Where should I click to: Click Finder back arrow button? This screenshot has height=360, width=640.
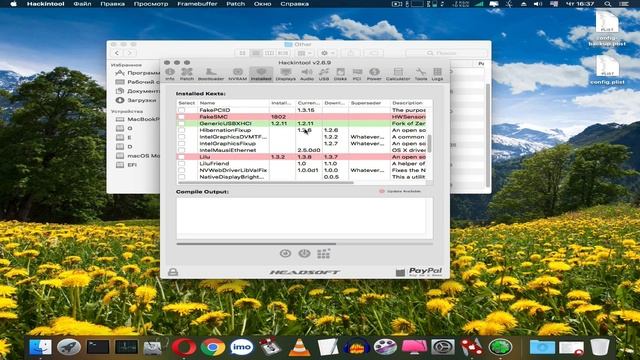pyautogui.click(x=117, y=53)
